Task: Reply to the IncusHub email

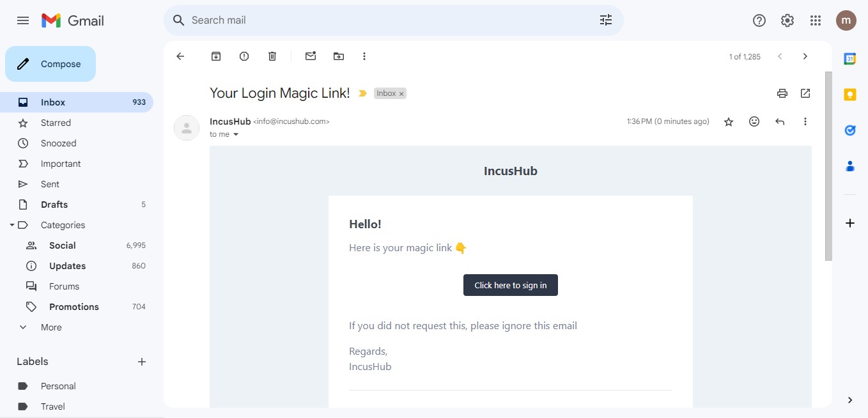Action: coord(779,121)
